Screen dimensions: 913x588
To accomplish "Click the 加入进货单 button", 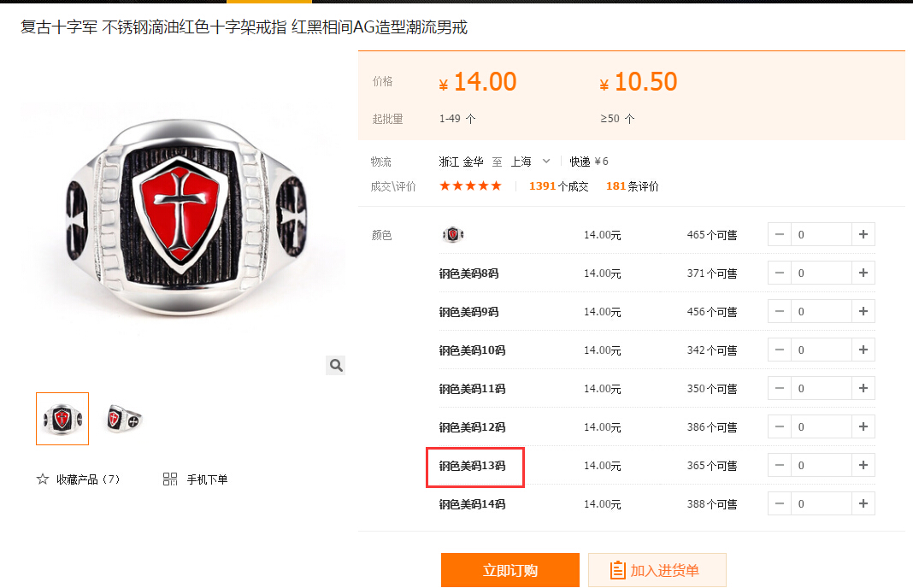I will pyautogui.click(x=657, y=570).
